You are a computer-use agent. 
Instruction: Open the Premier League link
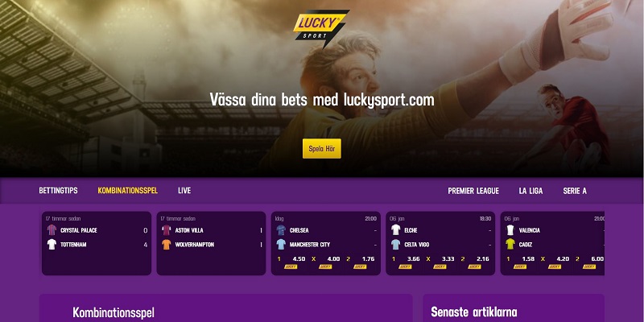(x=473, y=191)
